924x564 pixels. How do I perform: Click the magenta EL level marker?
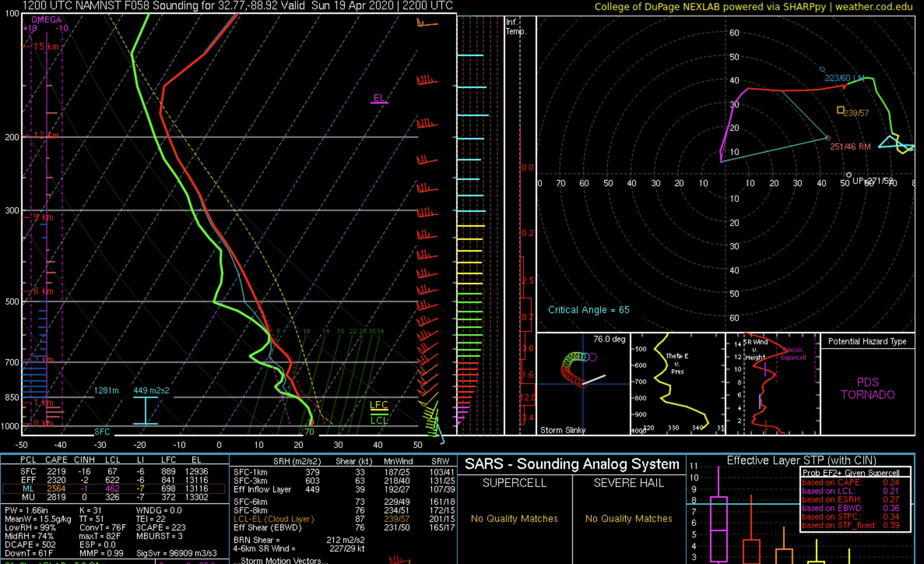pos(379,99)
